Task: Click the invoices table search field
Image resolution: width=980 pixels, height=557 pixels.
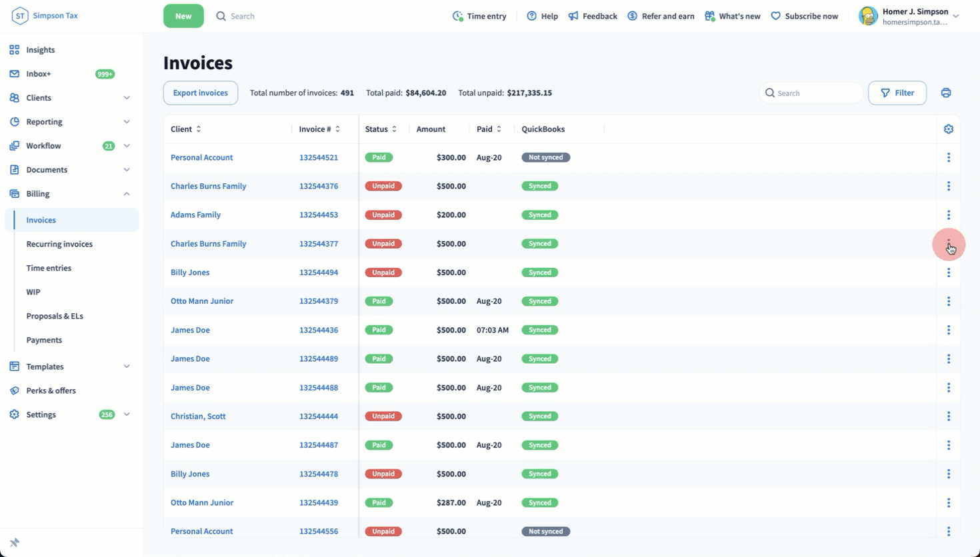Action: point(817,93)
